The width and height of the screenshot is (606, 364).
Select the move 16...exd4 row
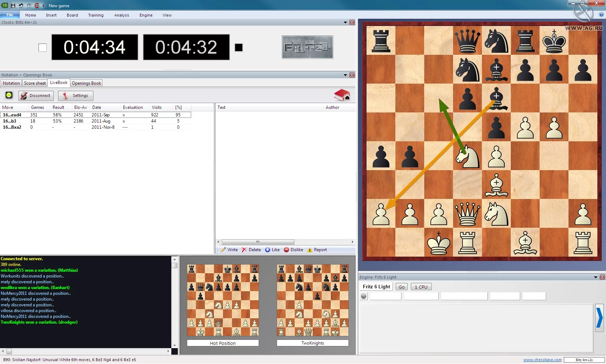point(96,115)
